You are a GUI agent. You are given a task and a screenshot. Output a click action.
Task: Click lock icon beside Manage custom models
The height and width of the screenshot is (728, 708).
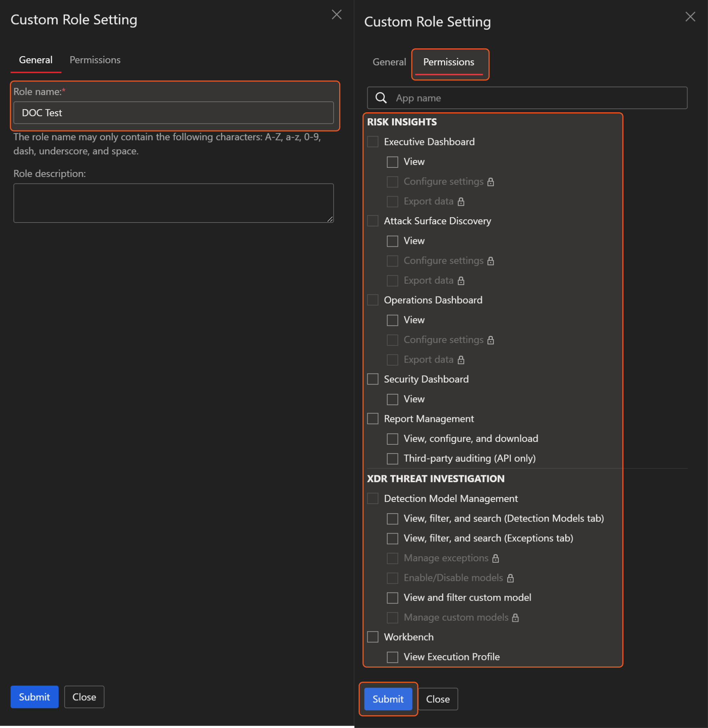pyautogui.click(x=515, y=618)
